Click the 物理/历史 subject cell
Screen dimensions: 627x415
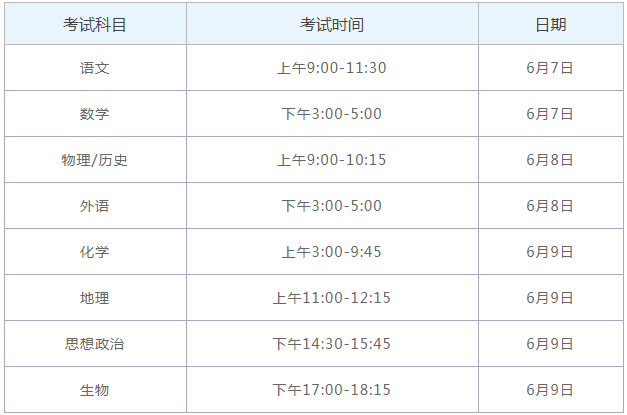(x=95, y=160)
